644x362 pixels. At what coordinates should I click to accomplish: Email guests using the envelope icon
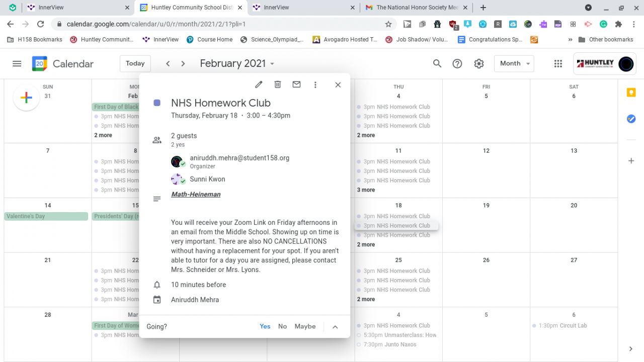point(296,85)
